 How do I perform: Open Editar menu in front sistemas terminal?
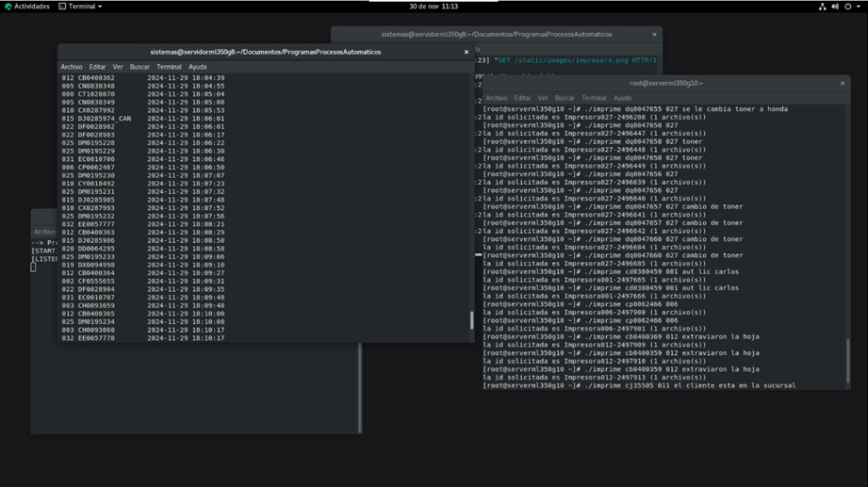97,66
